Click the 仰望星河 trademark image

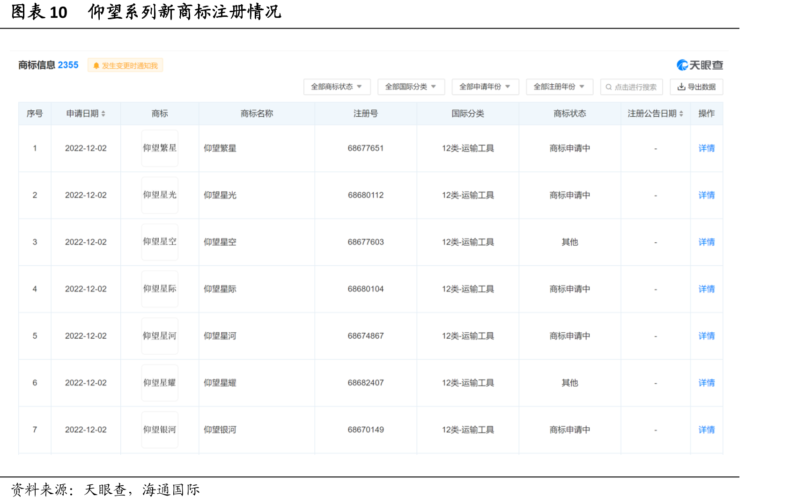[160, 336]
